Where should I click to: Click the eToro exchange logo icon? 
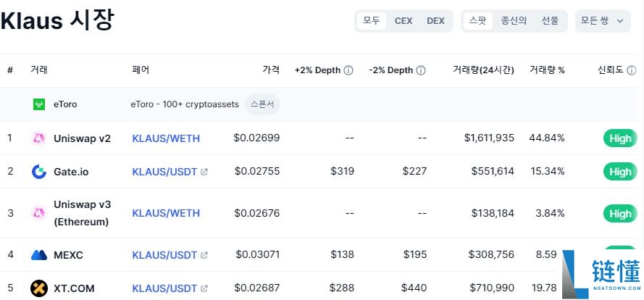coord(39,104)
